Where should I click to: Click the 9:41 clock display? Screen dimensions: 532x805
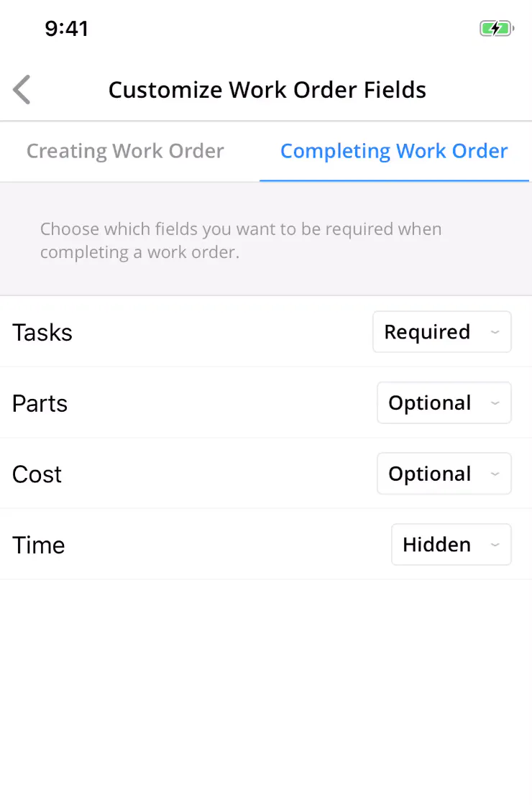tap(67, 28)
